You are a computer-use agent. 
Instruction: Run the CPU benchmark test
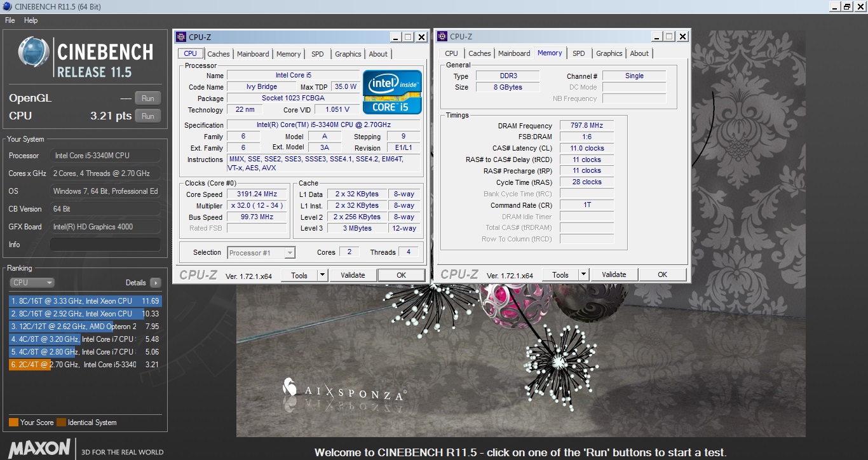click(x=147, y=116)
